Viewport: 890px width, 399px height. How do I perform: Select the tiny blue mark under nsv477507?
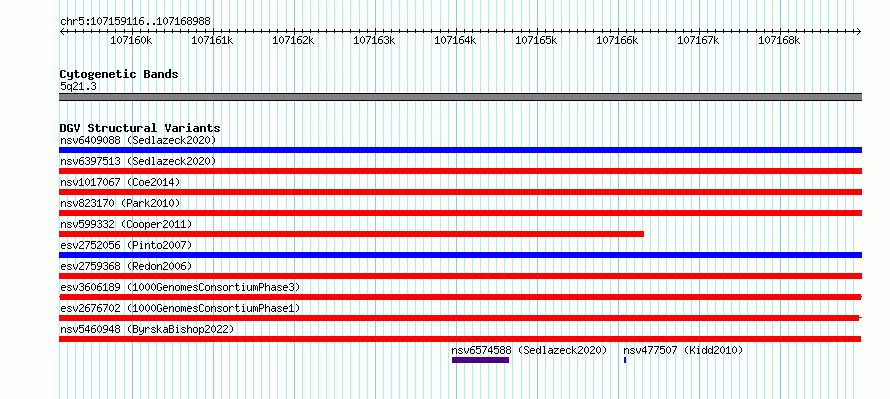[625, 360]
